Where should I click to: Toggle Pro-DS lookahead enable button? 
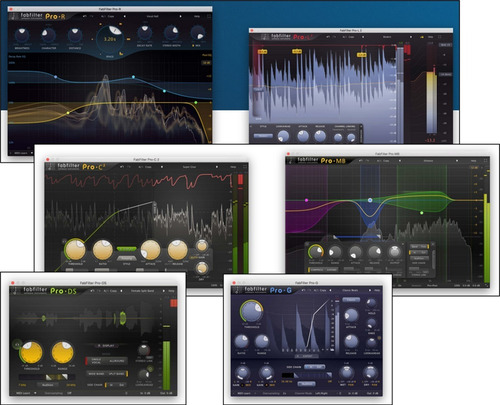tap(150, 369)
